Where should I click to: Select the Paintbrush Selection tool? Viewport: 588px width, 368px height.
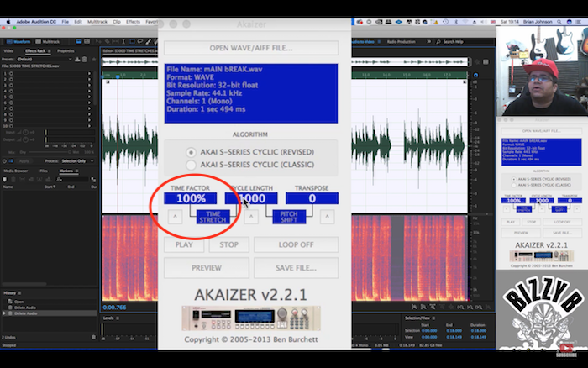click(x=148, y=42)
